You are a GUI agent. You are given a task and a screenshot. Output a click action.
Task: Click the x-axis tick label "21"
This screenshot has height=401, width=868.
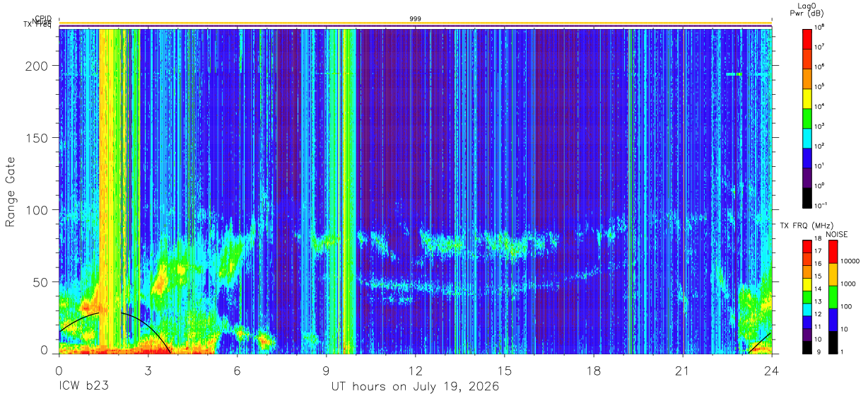pos(683,371)
